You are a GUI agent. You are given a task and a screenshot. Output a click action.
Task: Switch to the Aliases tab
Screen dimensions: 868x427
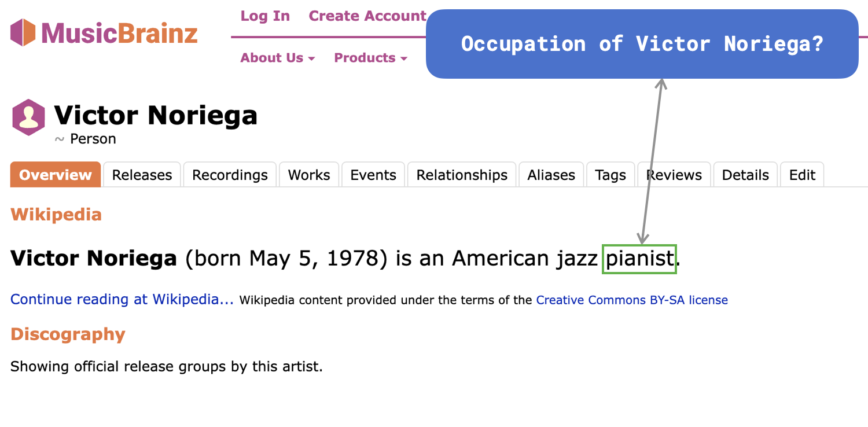point(551,175)
